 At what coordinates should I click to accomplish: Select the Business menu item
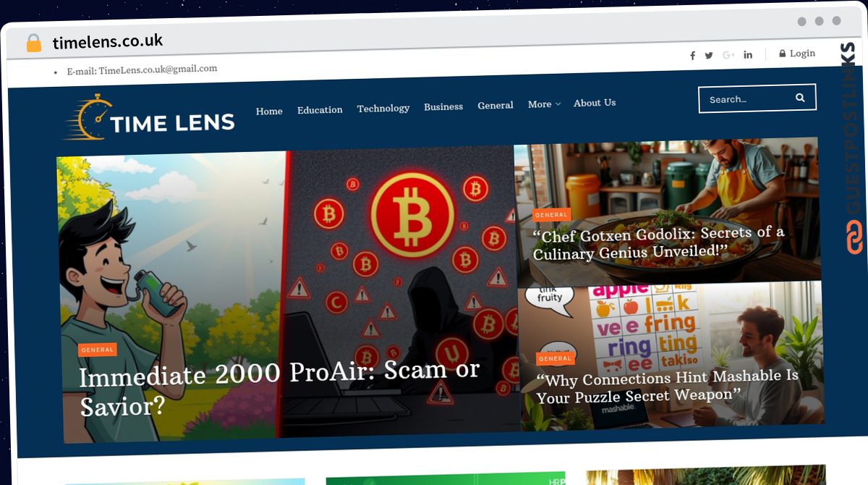pos(443,106)
